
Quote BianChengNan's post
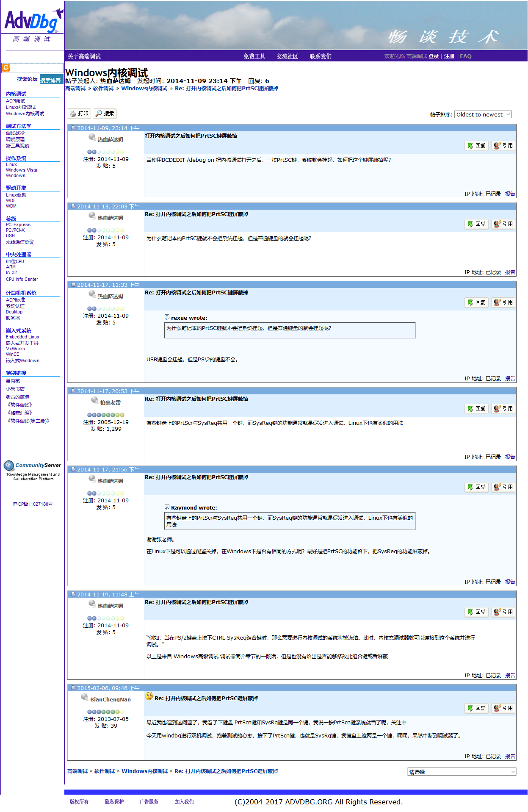click(503, 708)
